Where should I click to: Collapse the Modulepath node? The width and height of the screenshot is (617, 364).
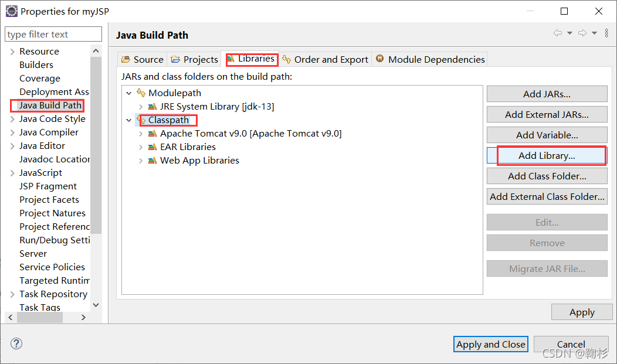point(128,93)
